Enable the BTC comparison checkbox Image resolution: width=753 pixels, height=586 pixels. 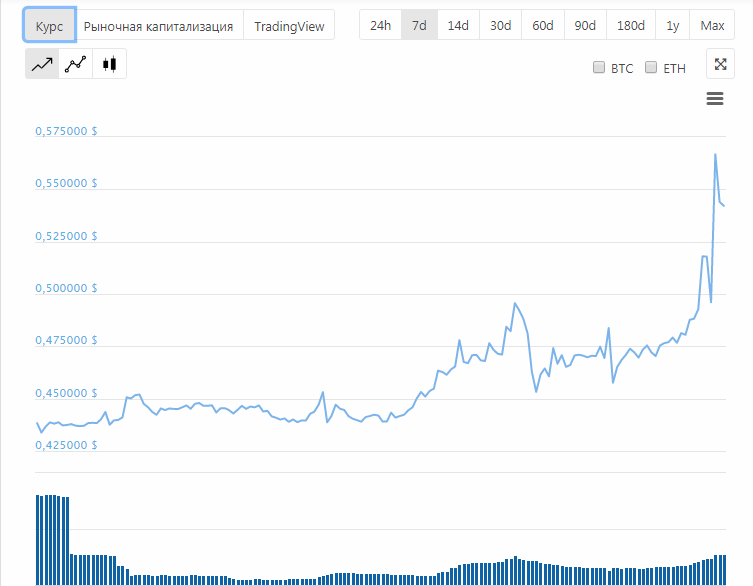(x=599, y=67)
